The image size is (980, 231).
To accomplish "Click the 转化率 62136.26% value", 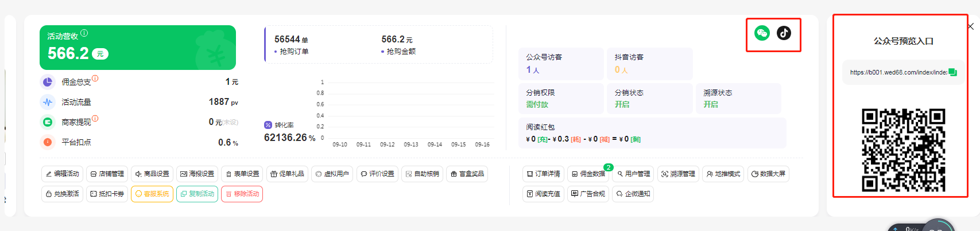I will click(290, 138).
